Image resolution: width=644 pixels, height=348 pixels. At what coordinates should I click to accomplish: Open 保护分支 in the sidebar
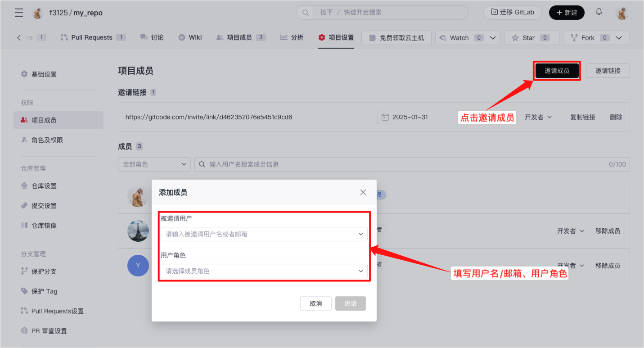44,271
